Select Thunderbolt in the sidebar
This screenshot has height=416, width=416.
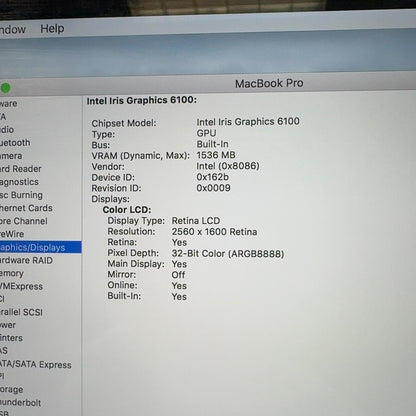(20, 403)
